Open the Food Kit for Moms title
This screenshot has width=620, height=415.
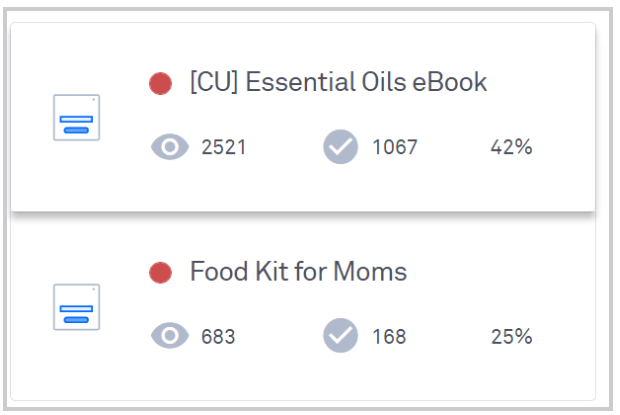coord(299,271)
